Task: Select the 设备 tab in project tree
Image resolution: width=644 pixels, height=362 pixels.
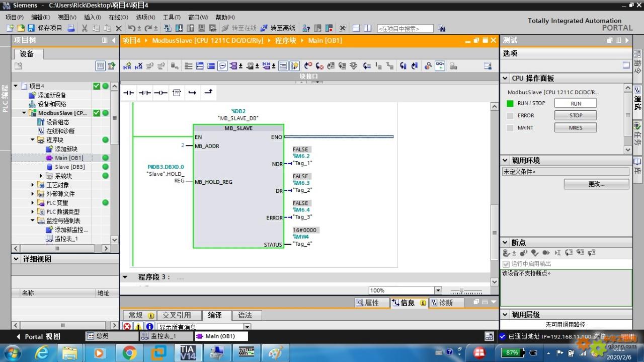Action: [27, 54]
